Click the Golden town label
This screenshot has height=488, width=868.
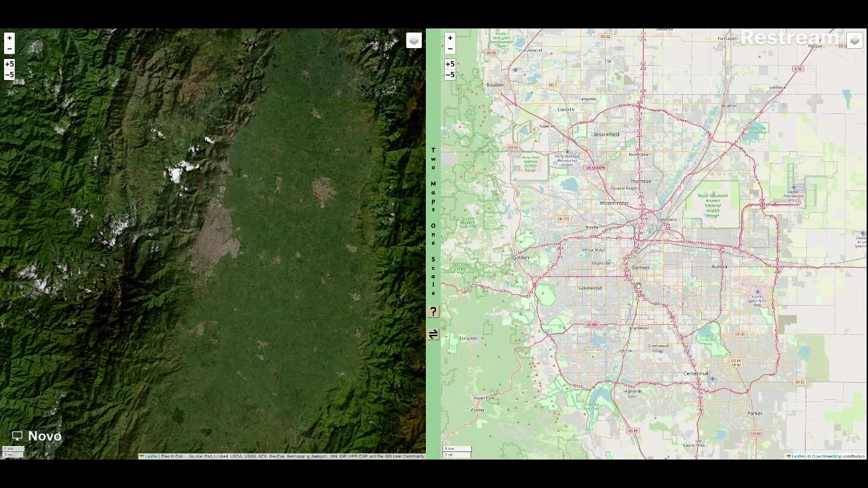click(521, 258)
